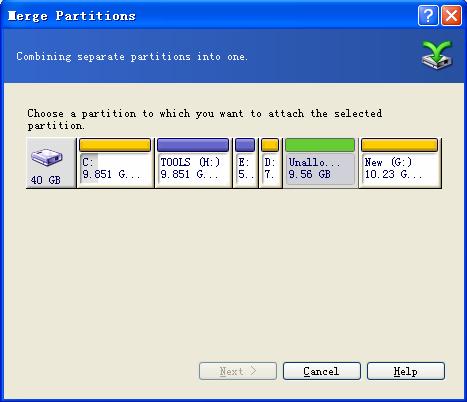Click the yellow bar above New (G:)
Screen dimensions: 467x402
(x=399, y=145)
